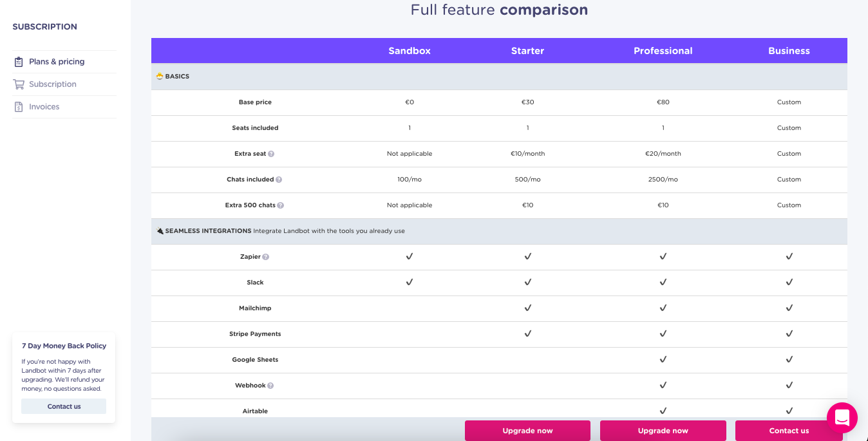Click the Mailchimp row label
The image size is (868, 441).
point(255,308)
